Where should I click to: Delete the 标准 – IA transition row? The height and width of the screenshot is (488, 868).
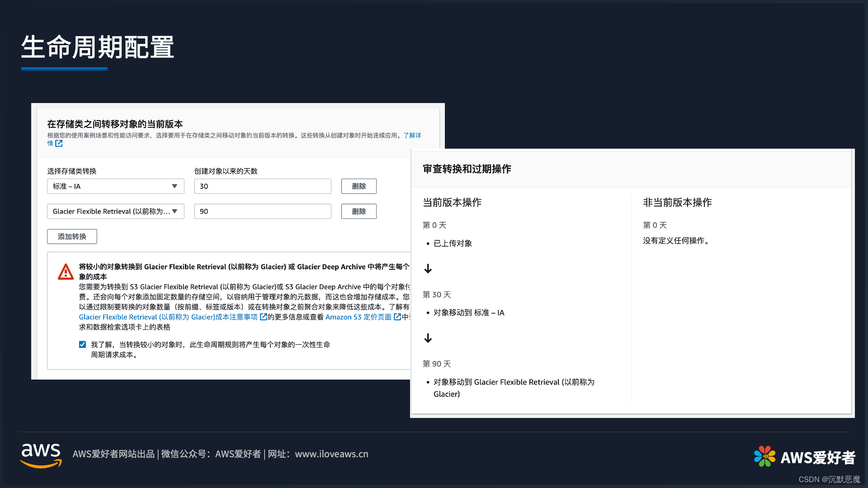(x=359, y=186)
